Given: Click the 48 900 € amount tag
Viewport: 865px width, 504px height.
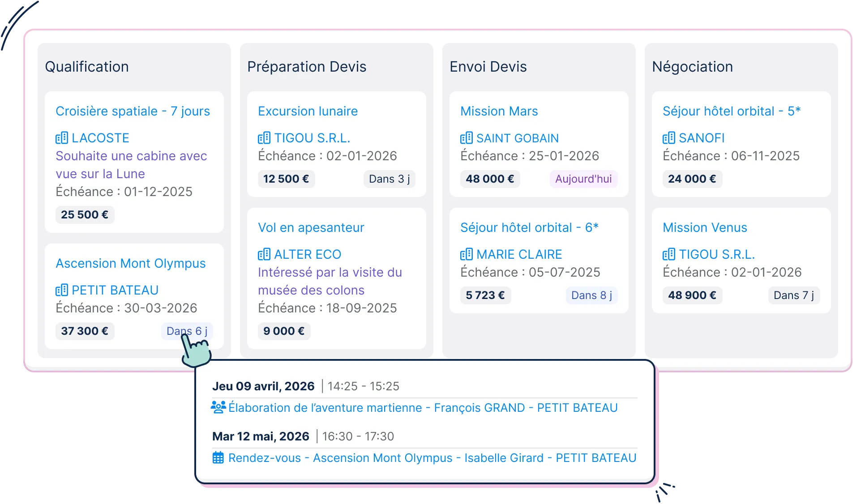Looking at the screenshot, I should pos(692,295).
